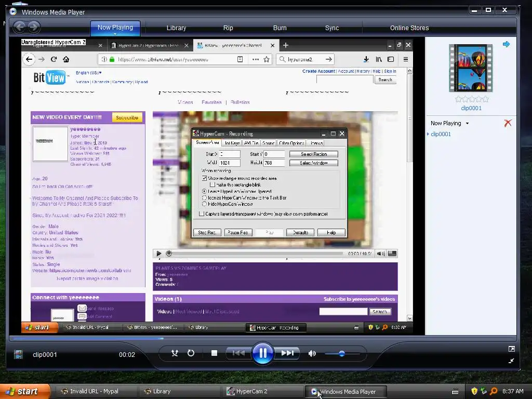This screenshot has width=532, height=399.
Task: Click the 8:37 AM system clock
Action: [x=513, y=391]
